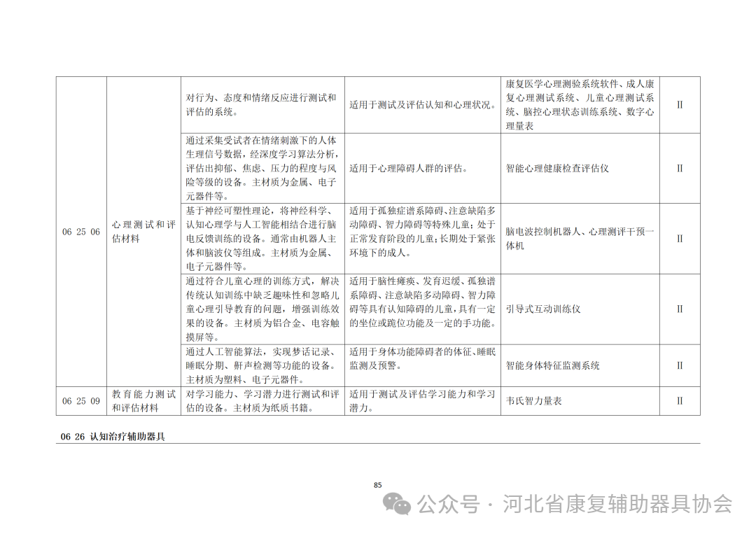Image resolution: width=756 pixels, height=534 pixels.
Task: Click description starting '基于神经可塑性理论'
Action: tap(262, 239)
